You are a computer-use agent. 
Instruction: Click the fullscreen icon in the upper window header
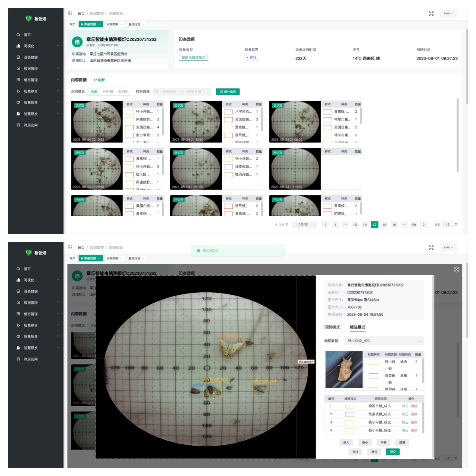[431, 13]
